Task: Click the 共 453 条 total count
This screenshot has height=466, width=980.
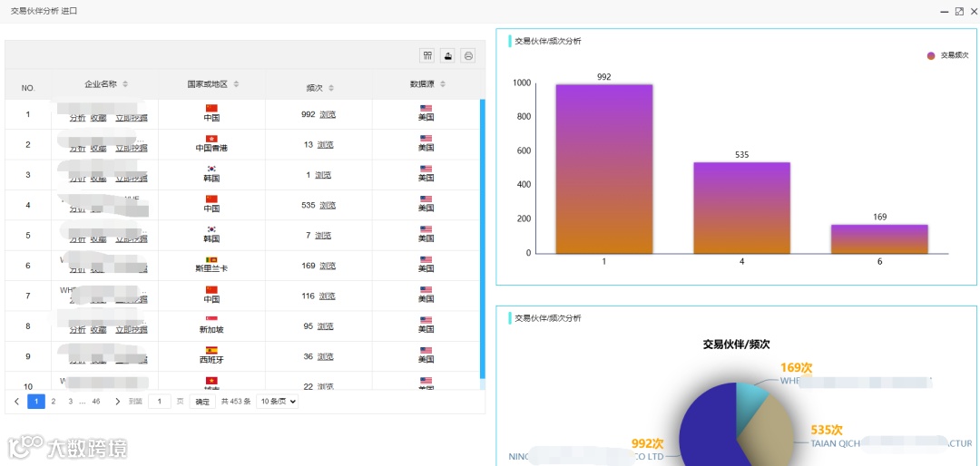Action: point(236,402)
